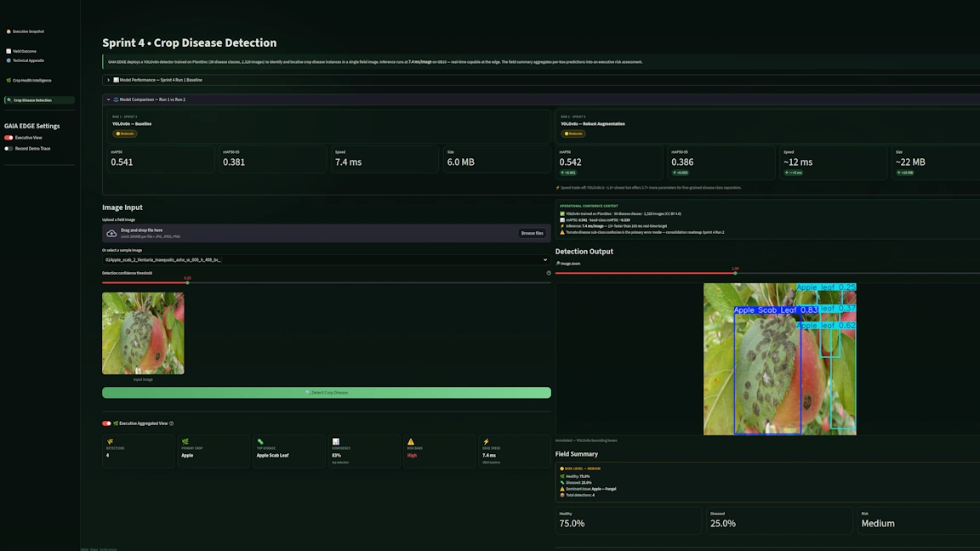The image size is (980, 551).
Task: Click the Technical Appendix gear icon
Action: [x=9, y=60]
